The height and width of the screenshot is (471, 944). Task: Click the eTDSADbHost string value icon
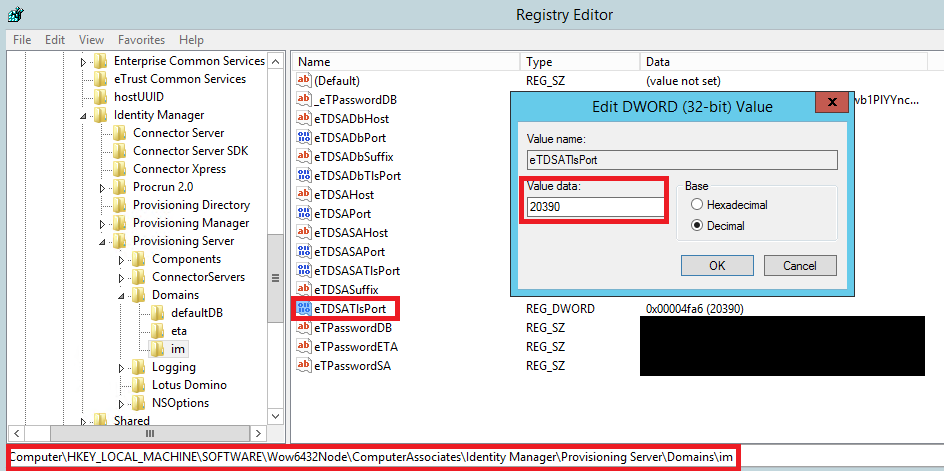coord(304,119)
